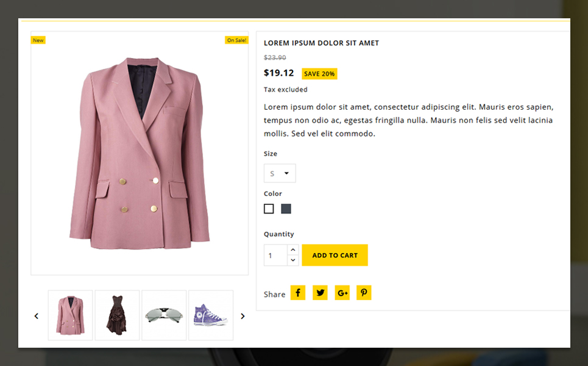Select the pink blazer thumbnail
Screen dimensions: 588x366
[x=71, y=315]
